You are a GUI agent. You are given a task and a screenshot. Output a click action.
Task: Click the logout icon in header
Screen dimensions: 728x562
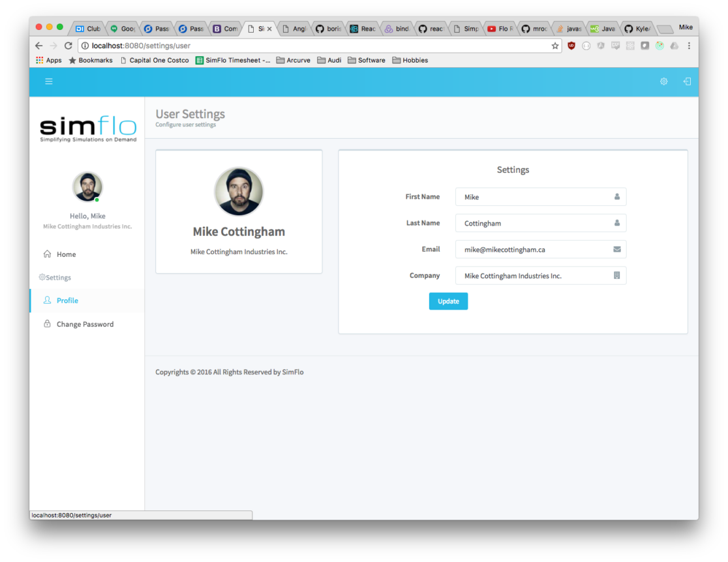click(x=686, y=81)
